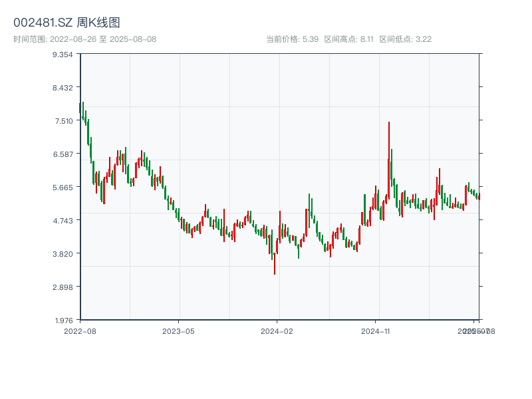
Task: Click the 区间高点: 8.11 label
Action: pos(348,39)
